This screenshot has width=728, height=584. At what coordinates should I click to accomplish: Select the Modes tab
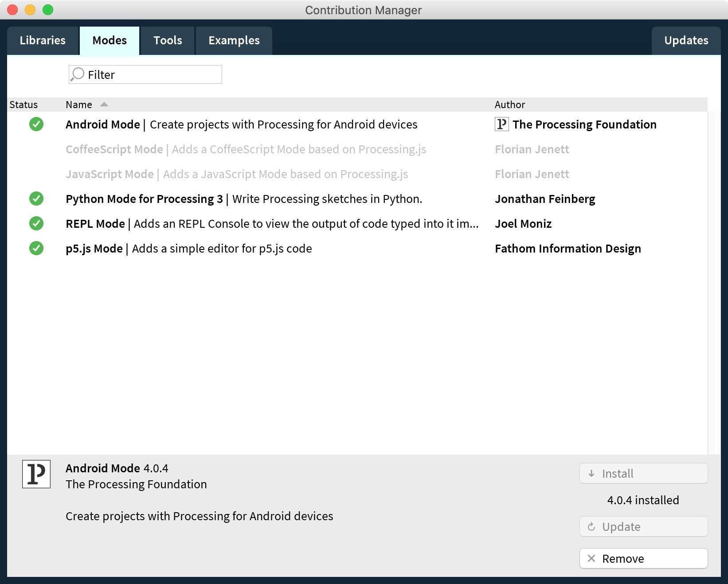[110, 41]
